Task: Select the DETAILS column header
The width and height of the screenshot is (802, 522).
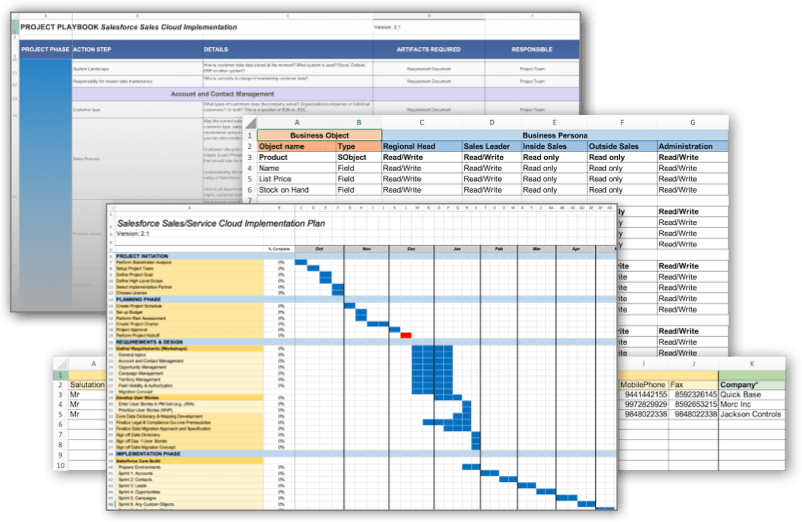Action: pyautogui.click(x=287, y=50)
